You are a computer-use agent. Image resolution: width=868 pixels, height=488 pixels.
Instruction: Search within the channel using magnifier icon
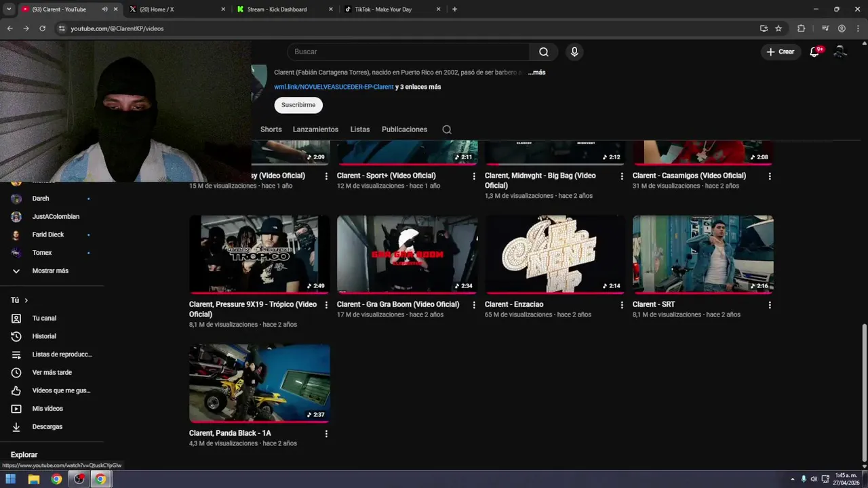pos(447,129)
